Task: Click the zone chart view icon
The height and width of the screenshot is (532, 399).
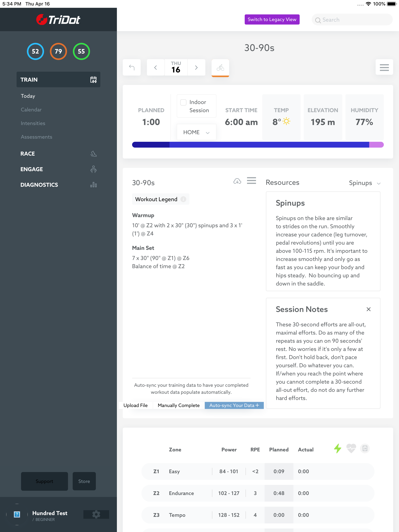Action: pyautogui.click(x=365, y=448)
